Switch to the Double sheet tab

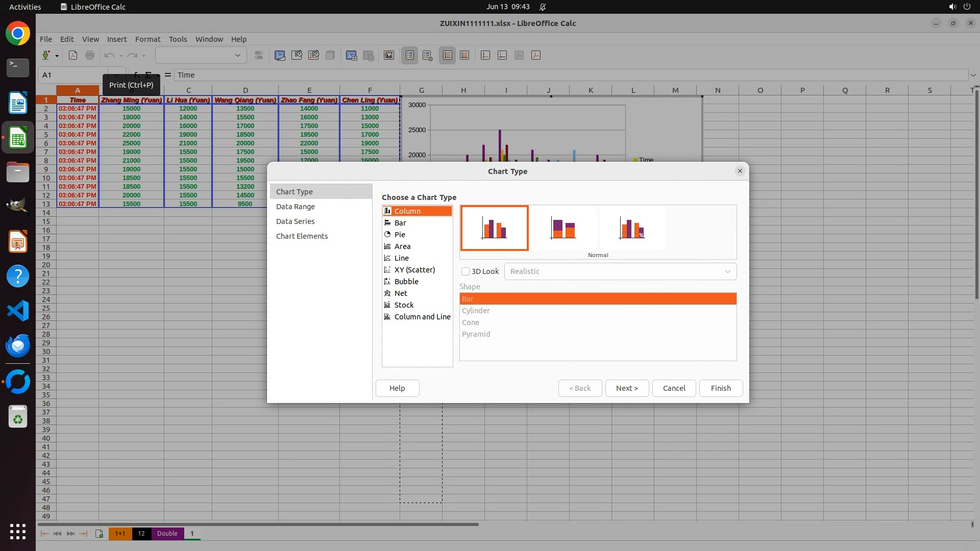167,533
